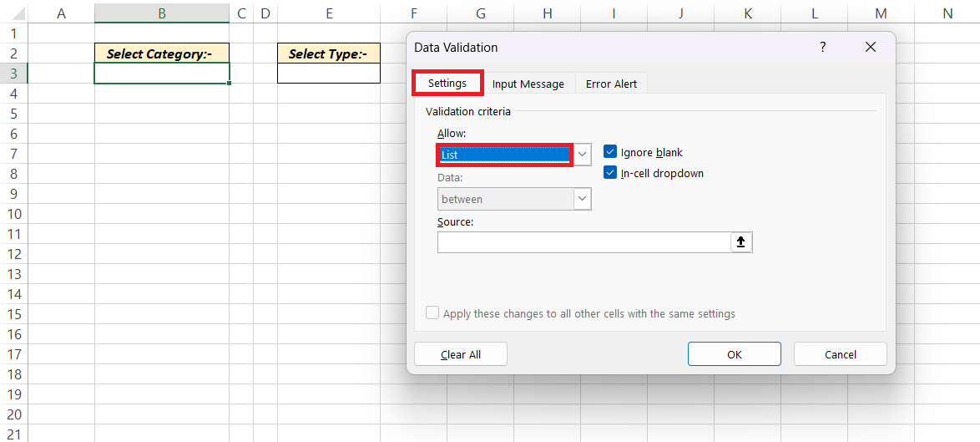
Task: Confirm with the OK button
Action: click(x=735, y=354)
